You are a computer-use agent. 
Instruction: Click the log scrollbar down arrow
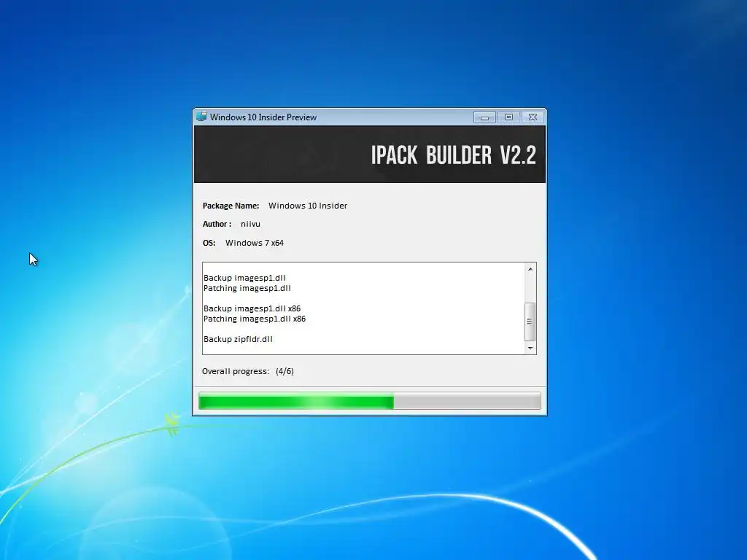pyautogui.click(x=530, y=348)
